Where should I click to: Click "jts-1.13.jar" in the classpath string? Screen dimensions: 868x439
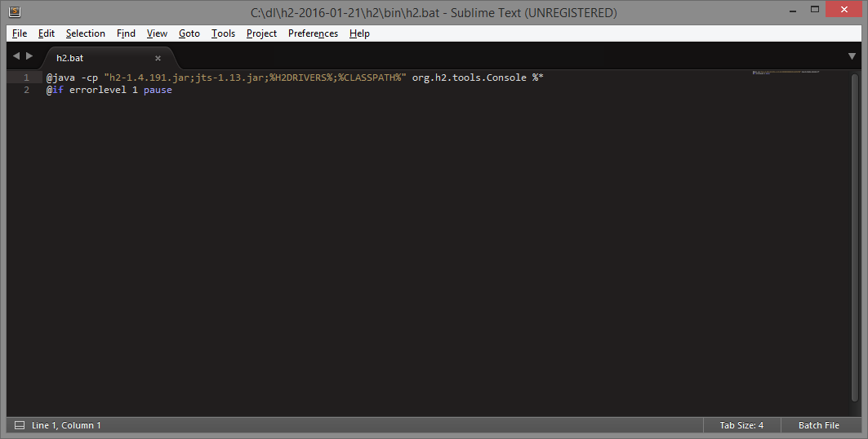(229, 78)
